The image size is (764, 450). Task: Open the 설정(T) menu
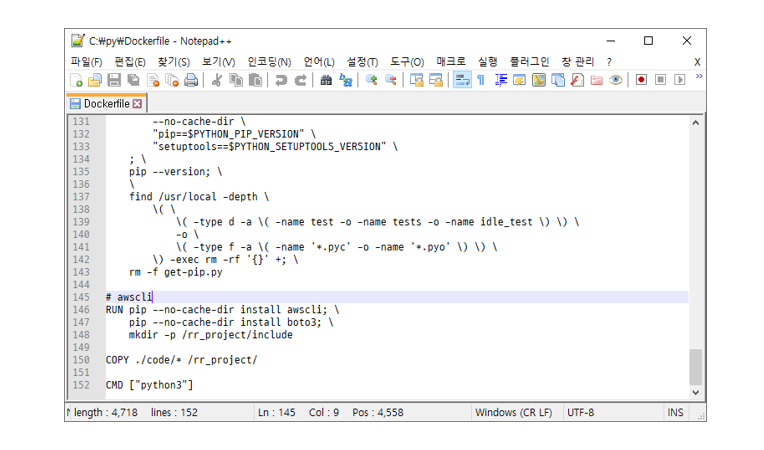tap(363, 62)
